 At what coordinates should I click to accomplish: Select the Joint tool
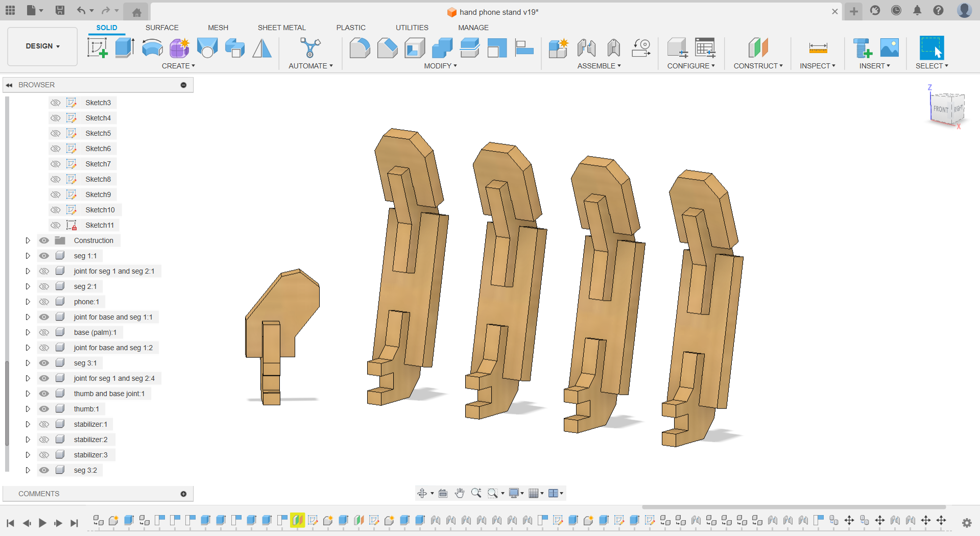coord(586,48)
